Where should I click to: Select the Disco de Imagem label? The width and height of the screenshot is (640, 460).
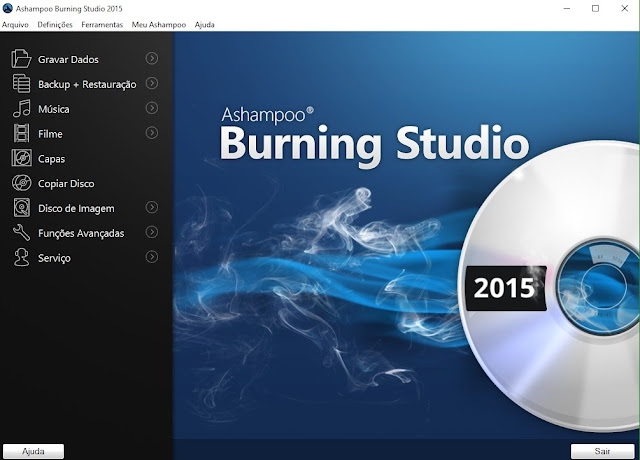click(x=76, y=209)
